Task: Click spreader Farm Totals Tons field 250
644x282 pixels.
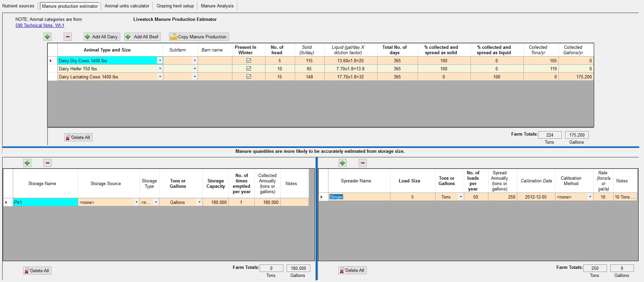Action: click(x=595, y=268)
